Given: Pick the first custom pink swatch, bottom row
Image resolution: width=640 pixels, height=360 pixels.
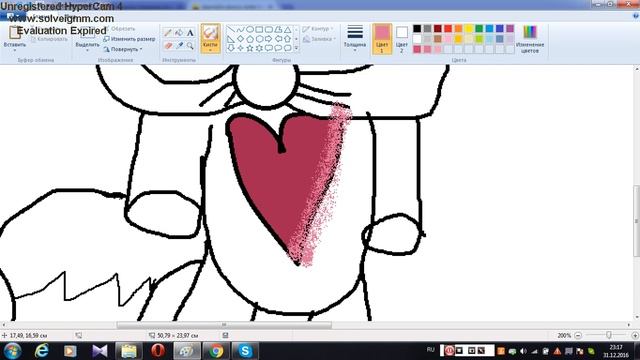Looking at the screenshot, I should click(x=417, y=49).
